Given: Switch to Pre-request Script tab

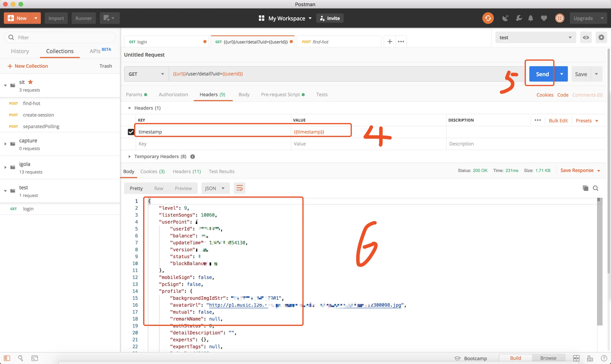Looking at the screenshot, I should click(x=280, y=94).
